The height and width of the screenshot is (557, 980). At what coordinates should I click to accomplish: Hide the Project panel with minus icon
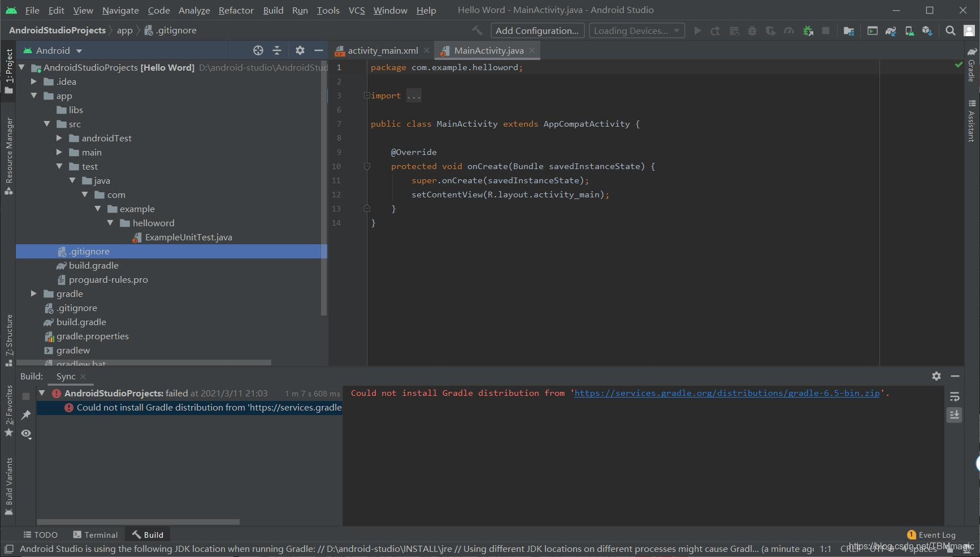tap(319, 50)
